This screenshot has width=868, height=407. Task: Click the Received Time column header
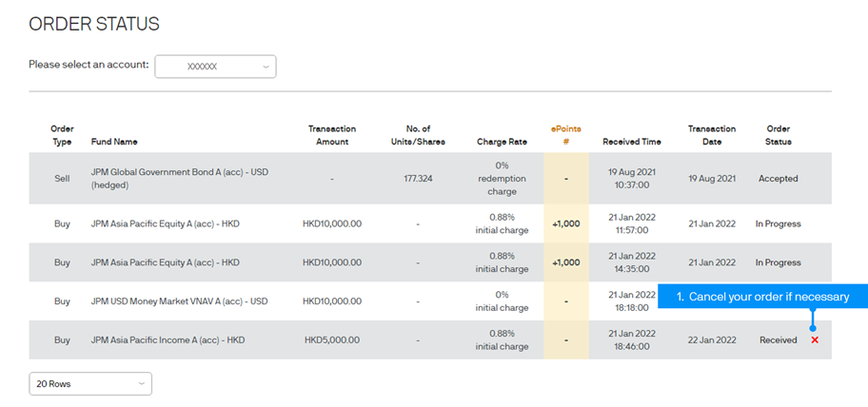coord(632,142)
